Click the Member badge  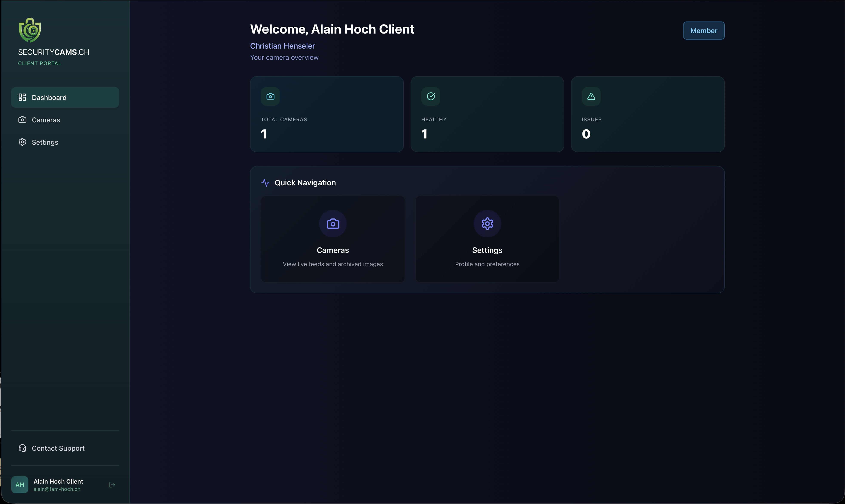tap(704, 30)
